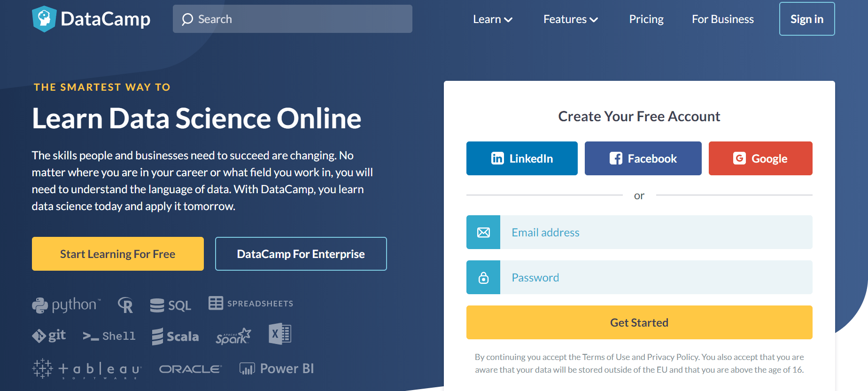The width and height of the screenshot is (868, 391).
Task: Click the R language logo
Action: pyautogui.click(x=125, y=305)
